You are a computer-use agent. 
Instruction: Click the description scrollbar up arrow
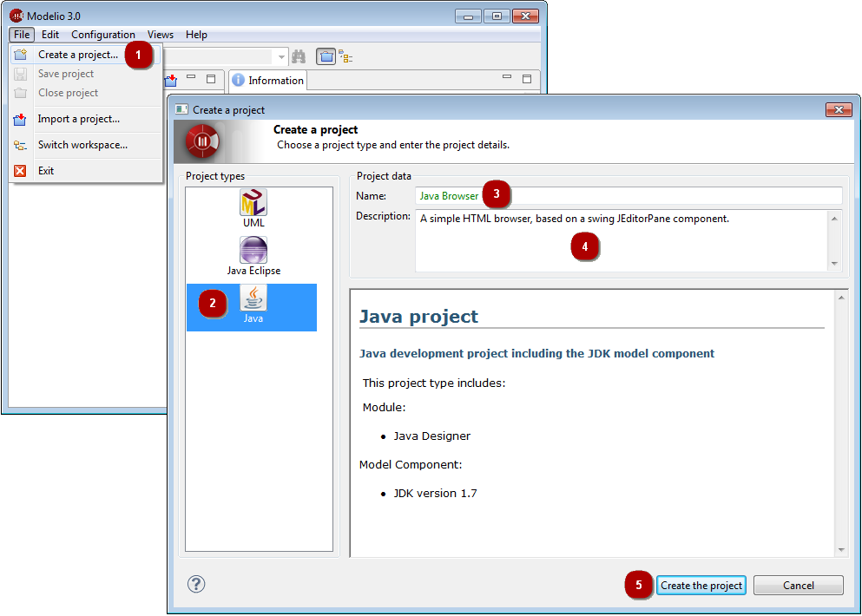click(834, 219)
